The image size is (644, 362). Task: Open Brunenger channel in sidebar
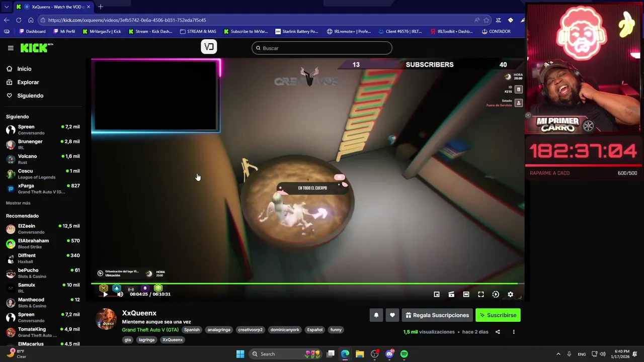point(43,144)
